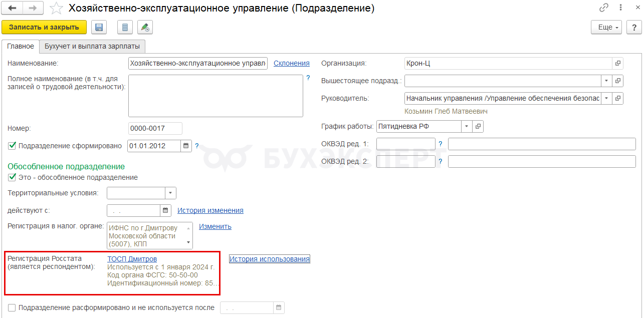Image resolution: width=644 pixels, height=318 pixels.
Task: Click Код органа ФСГС: 50-50-00 text
Action: click(152, 275)
